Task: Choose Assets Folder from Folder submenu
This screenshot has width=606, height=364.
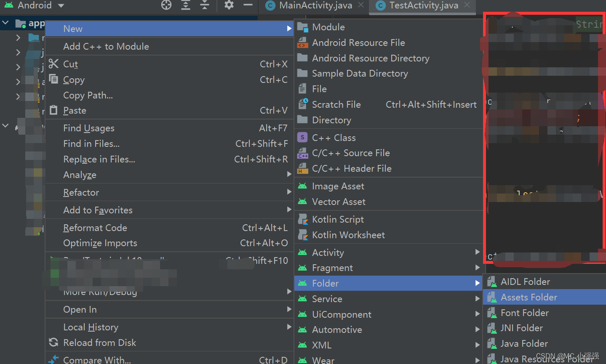Action: tap(545, 297)
